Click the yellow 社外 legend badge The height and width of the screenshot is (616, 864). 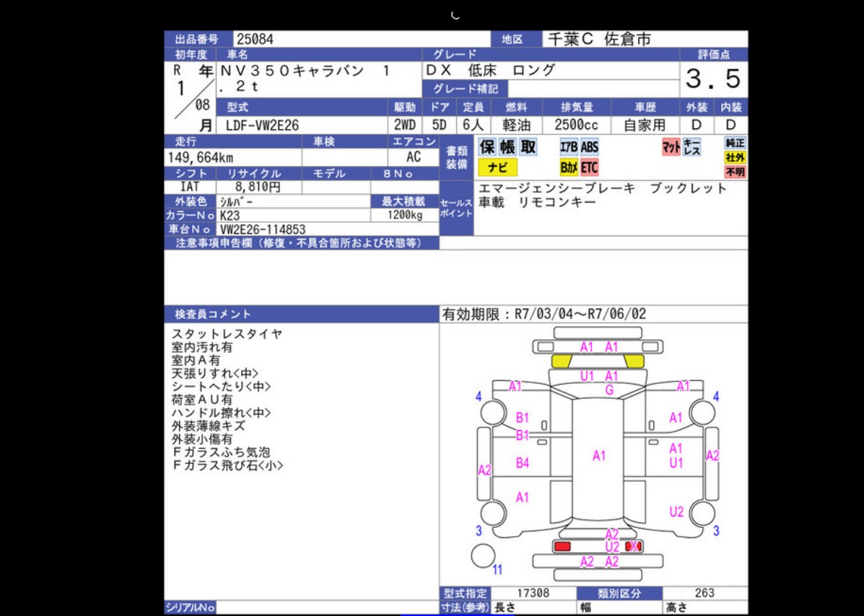pos(736,157)
